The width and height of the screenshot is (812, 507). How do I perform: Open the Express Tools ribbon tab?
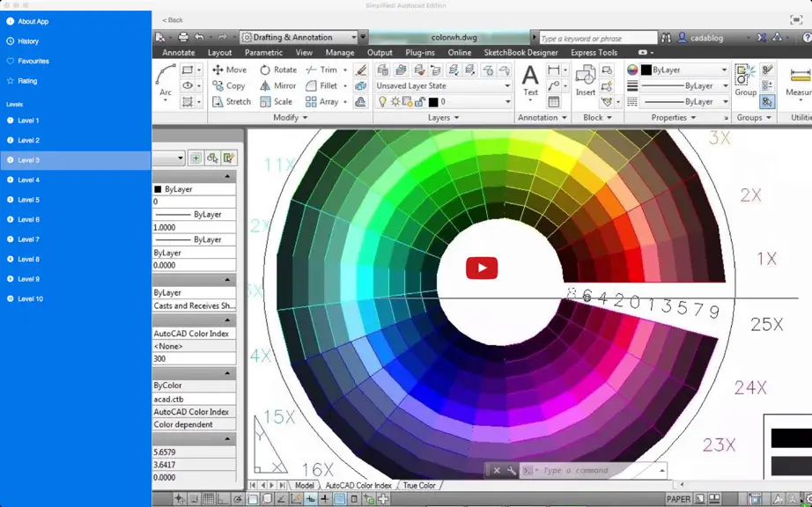(x=594, y=53)
